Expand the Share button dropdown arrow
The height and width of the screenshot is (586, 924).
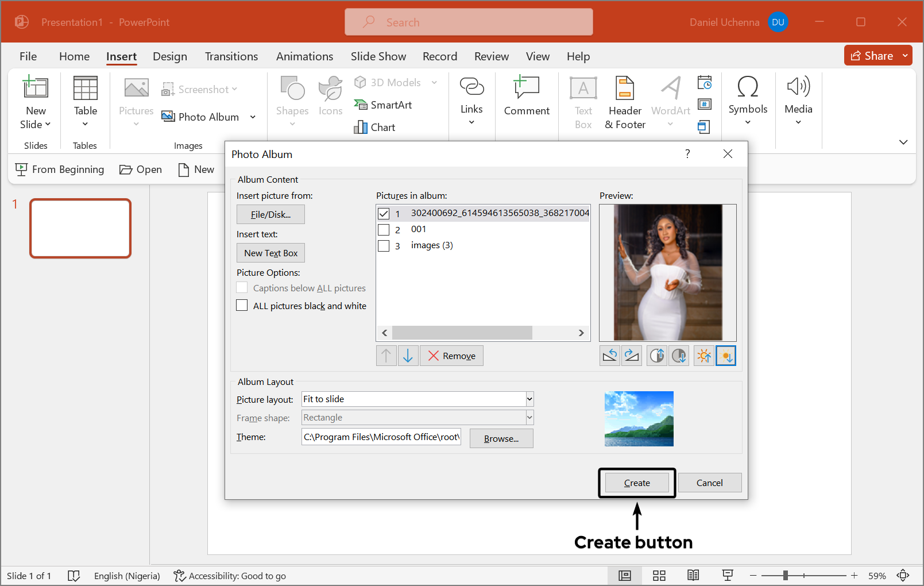click(x=905, y=56)
